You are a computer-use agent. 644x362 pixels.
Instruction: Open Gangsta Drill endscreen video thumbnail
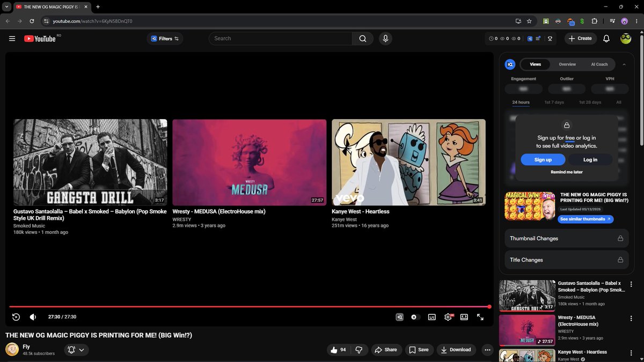pyautogui.click(x=90, y=162)
